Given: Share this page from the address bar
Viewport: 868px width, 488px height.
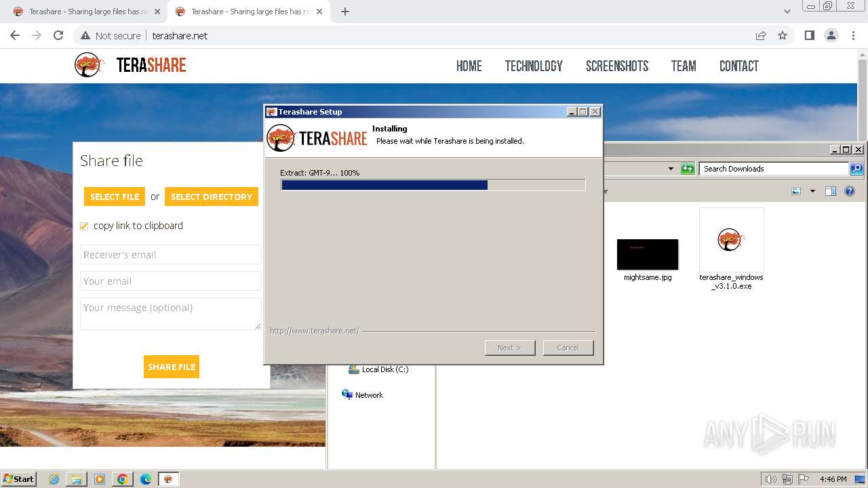Looking at the screenshot, I should point(761,35).
